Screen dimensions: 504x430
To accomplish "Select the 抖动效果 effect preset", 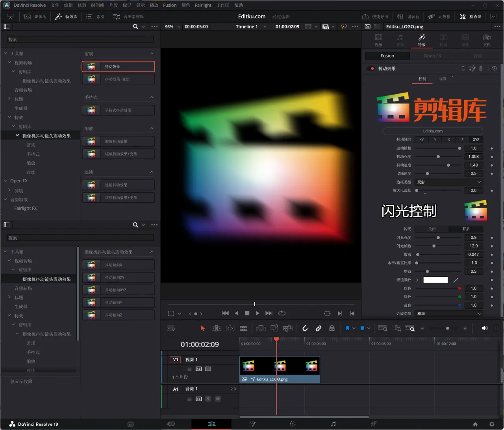I will (118, 67).
